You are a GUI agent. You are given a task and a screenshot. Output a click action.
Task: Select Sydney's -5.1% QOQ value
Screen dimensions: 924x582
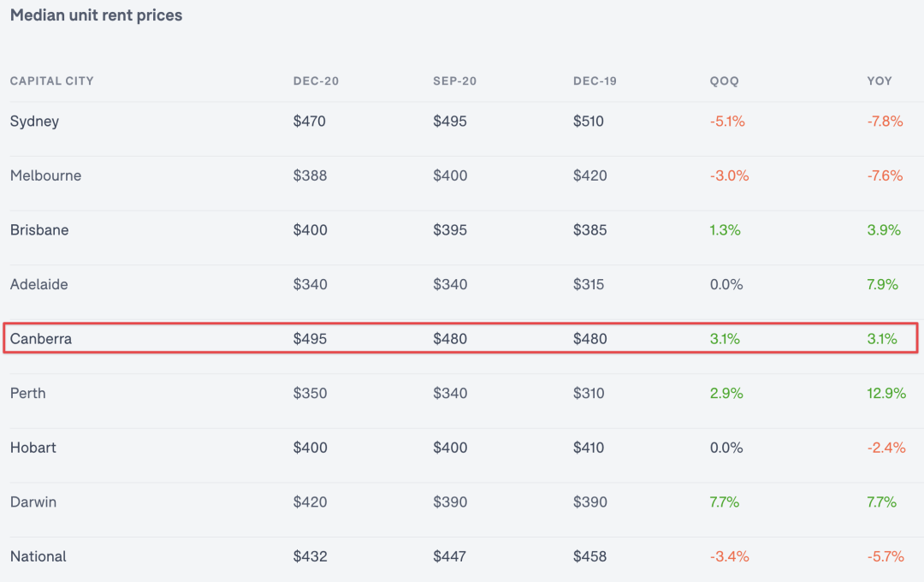(727, 122)
